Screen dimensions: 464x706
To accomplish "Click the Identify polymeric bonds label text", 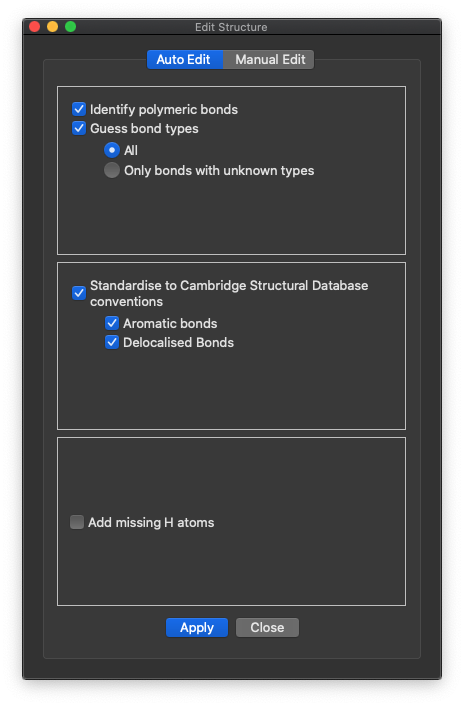I will tap(164, 109).
